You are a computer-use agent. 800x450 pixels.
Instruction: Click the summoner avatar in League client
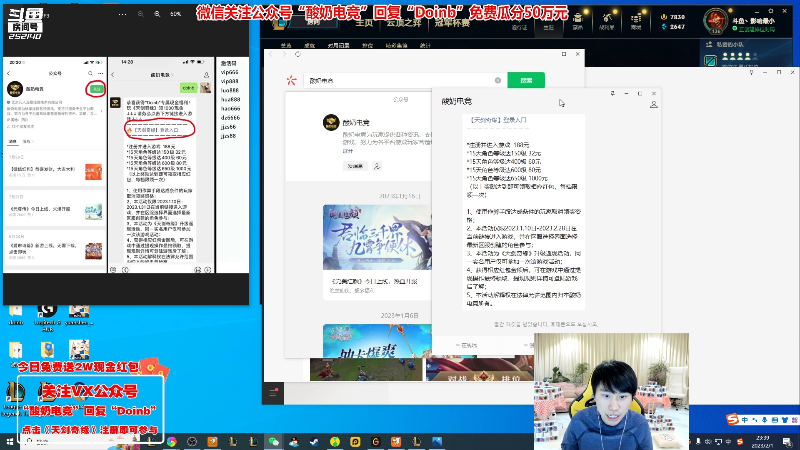(715, 21)
